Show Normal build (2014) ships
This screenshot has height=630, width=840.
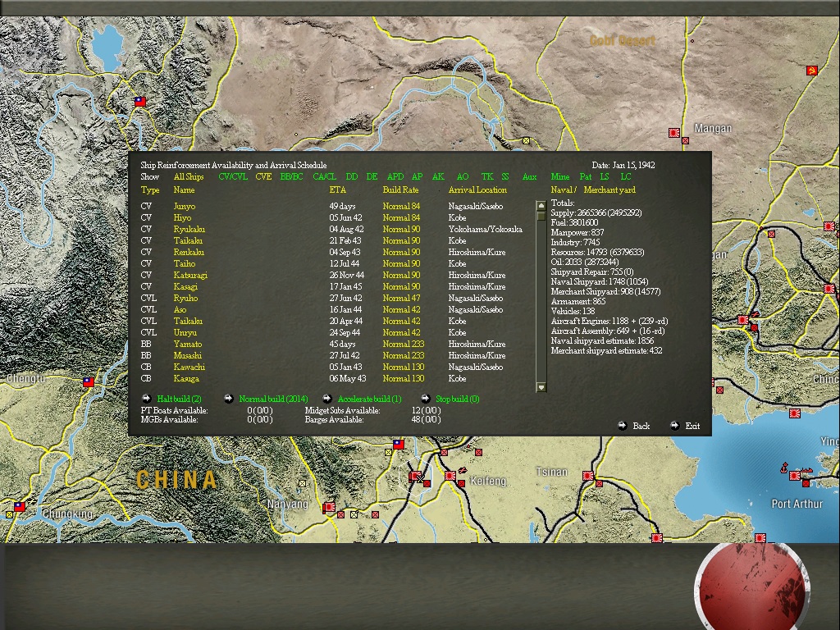(273, 399)
